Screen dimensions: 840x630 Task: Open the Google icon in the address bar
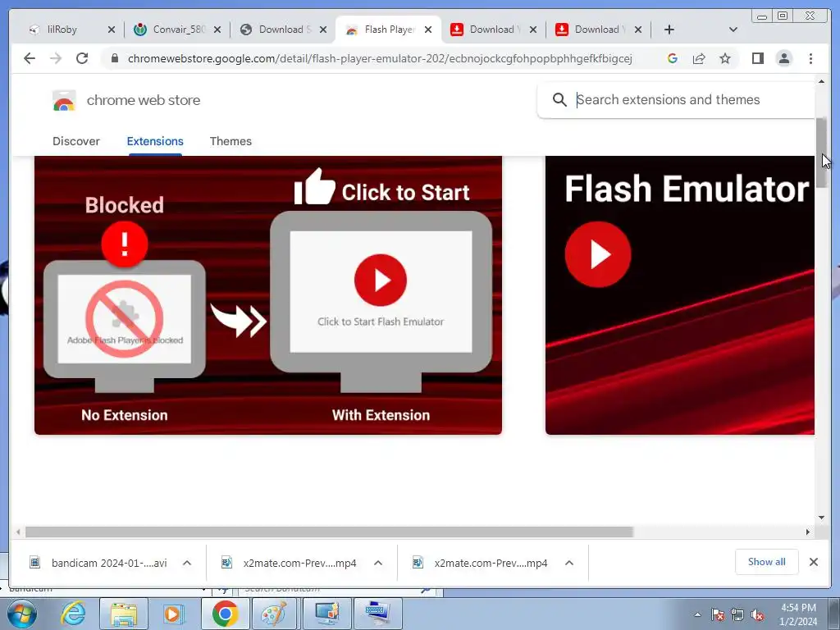[673, 58]
